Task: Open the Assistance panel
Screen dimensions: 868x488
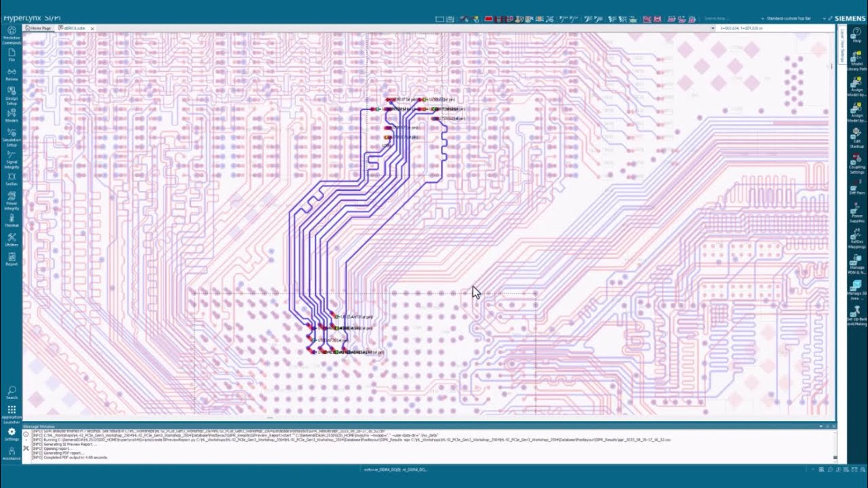Action: (12, 453)
